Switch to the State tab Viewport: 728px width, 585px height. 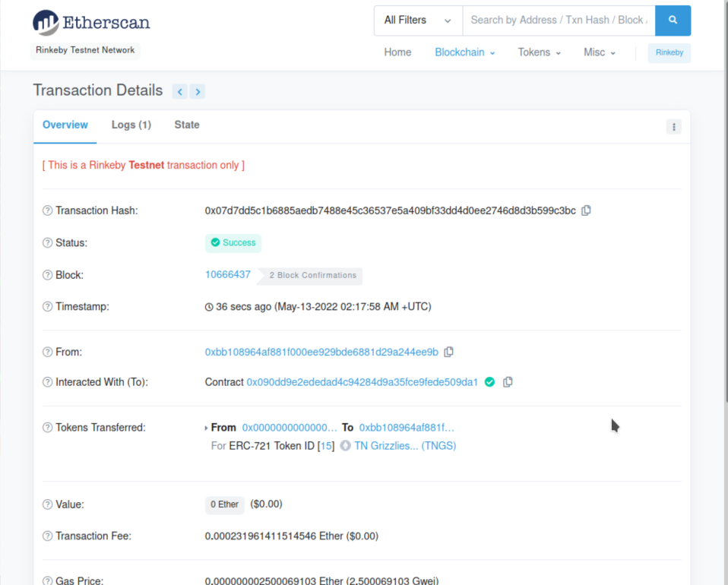tap(187, 125)
